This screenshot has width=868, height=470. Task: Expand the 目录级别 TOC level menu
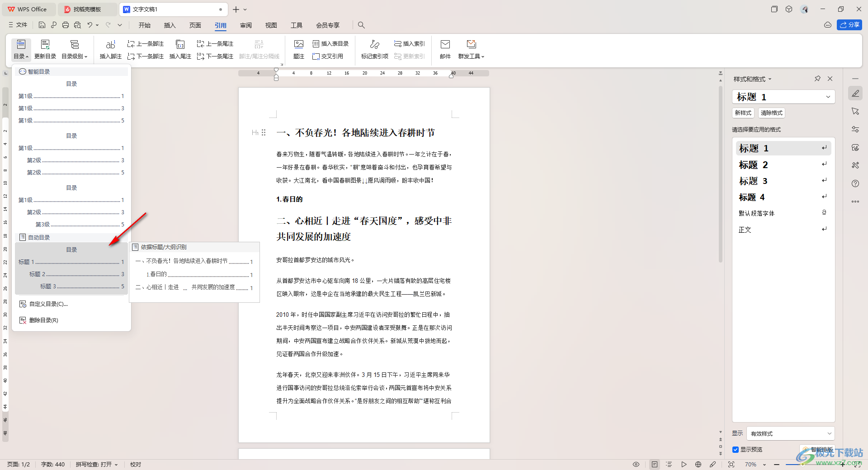(75, 50)
